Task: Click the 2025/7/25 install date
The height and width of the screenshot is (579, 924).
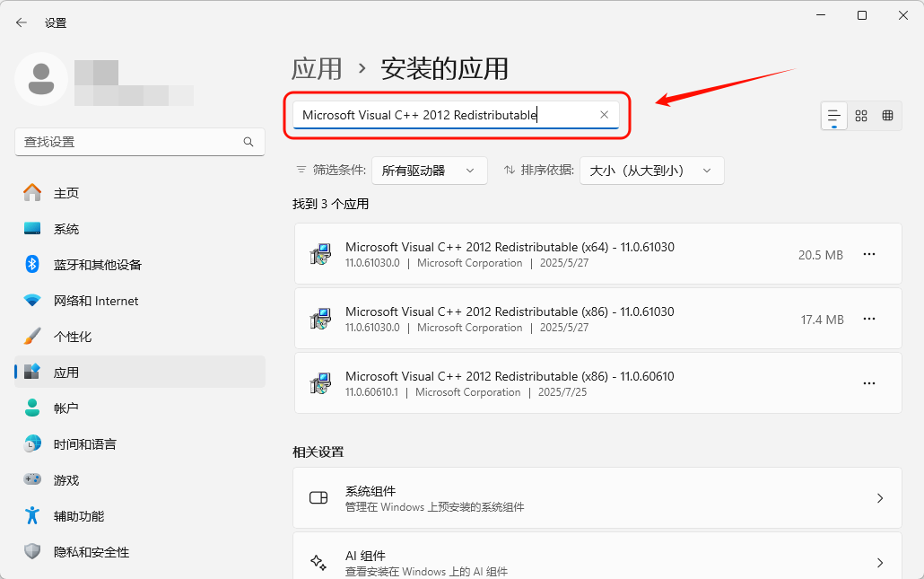Action: [x=562, y=392]
